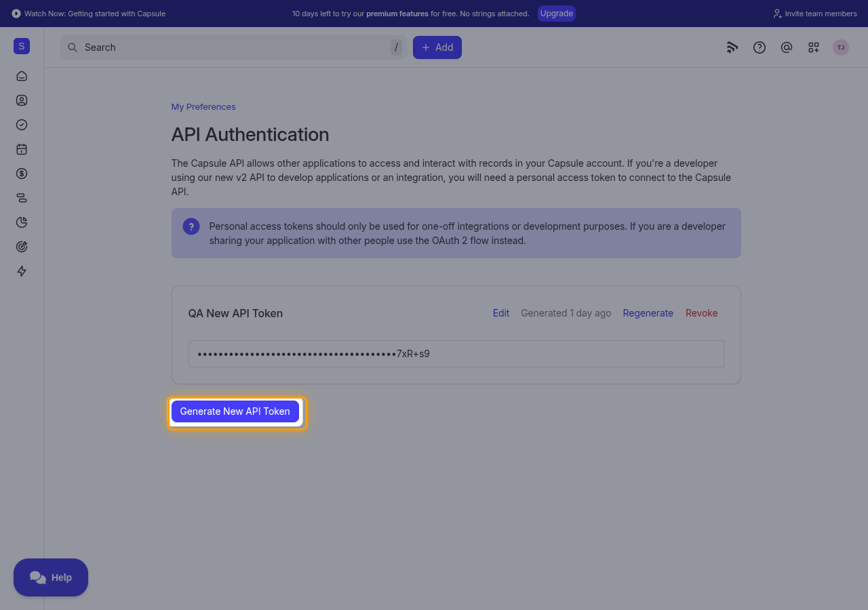
Task: Open People & Organizations sidebar icon
Action: [22, 100]
